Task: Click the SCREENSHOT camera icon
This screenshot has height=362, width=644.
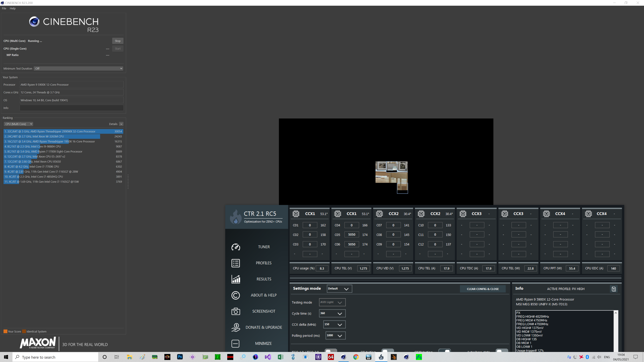Action: 235,311
